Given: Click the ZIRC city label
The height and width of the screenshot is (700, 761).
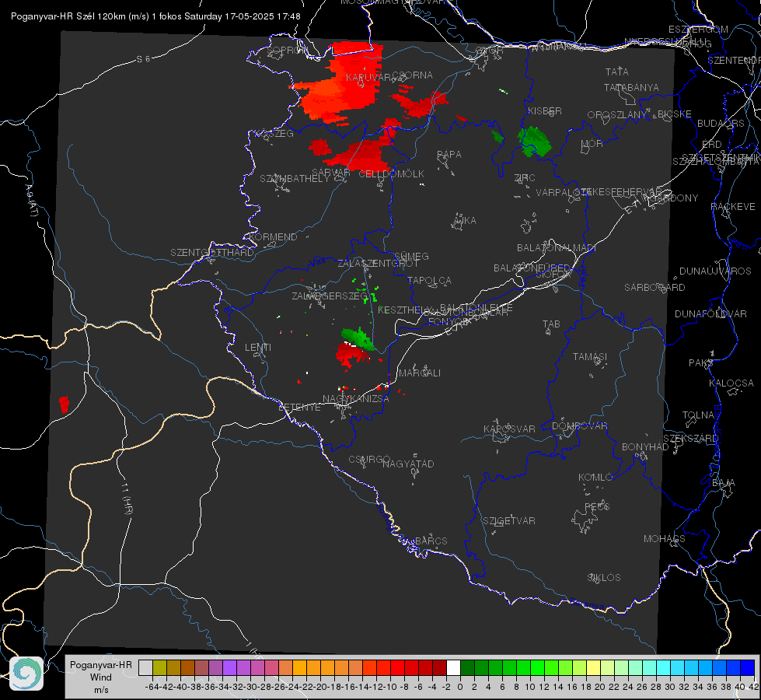Looking at the screenshot, I should 525,178.
